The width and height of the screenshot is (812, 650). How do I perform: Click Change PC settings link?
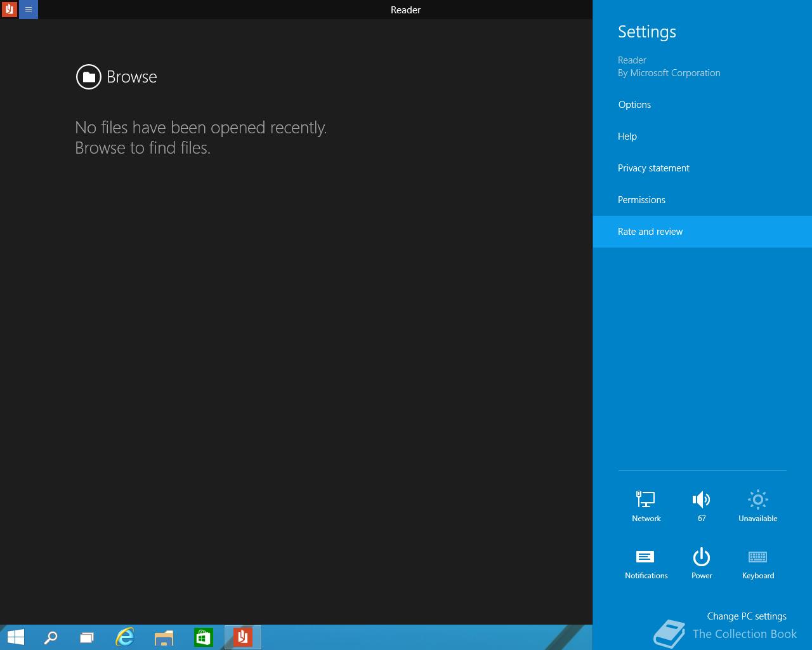point(747,616)
